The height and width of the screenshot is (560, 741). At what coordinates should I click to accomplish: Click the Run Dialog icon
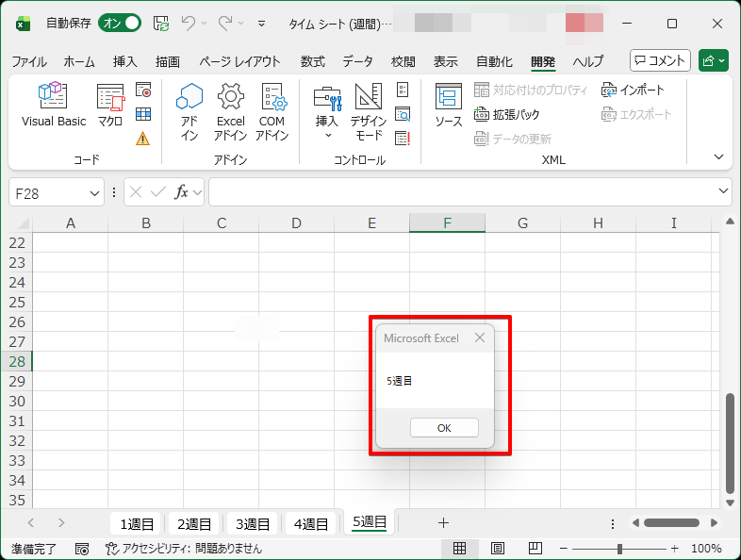(403, 139)
